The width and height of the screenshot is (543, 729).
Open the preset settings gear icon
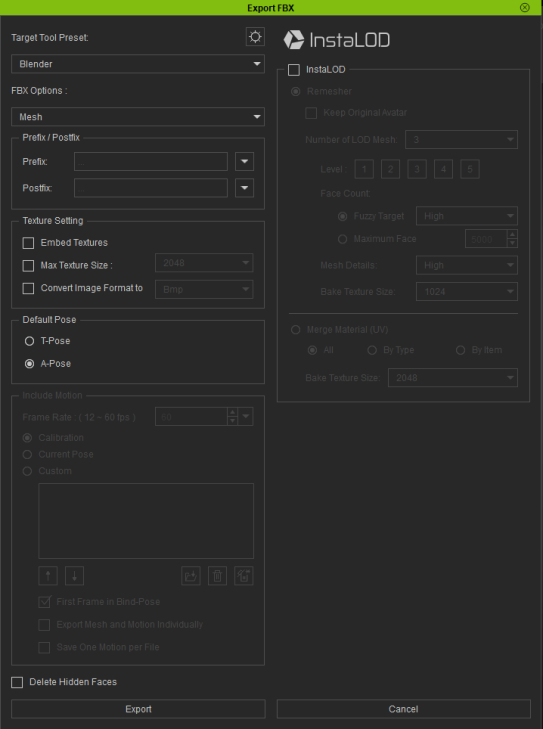(255, 37)
